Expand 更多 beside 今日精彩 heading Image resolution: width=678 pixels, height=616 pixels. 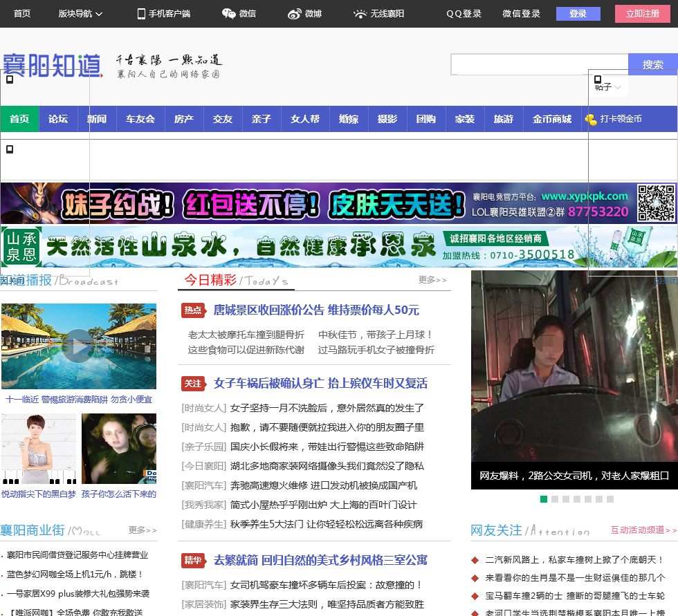(432, 280)
